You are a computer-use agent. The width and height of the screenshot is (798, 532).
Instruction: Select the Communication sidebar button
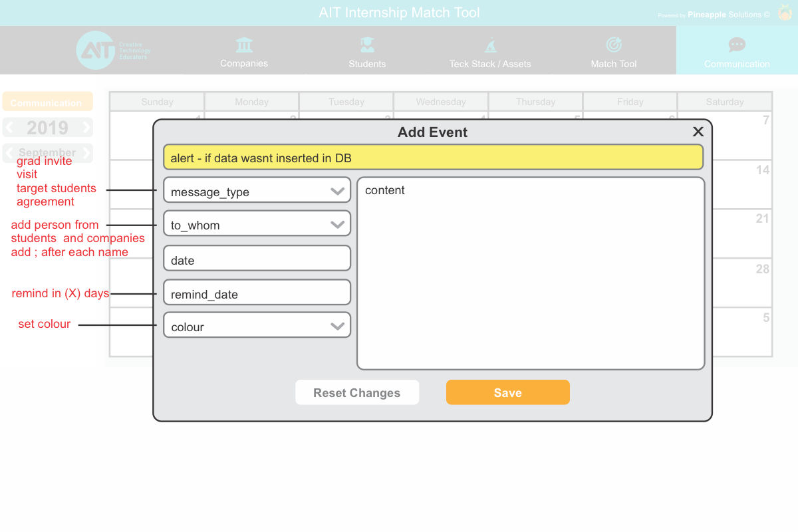click(x=47, y=102)
